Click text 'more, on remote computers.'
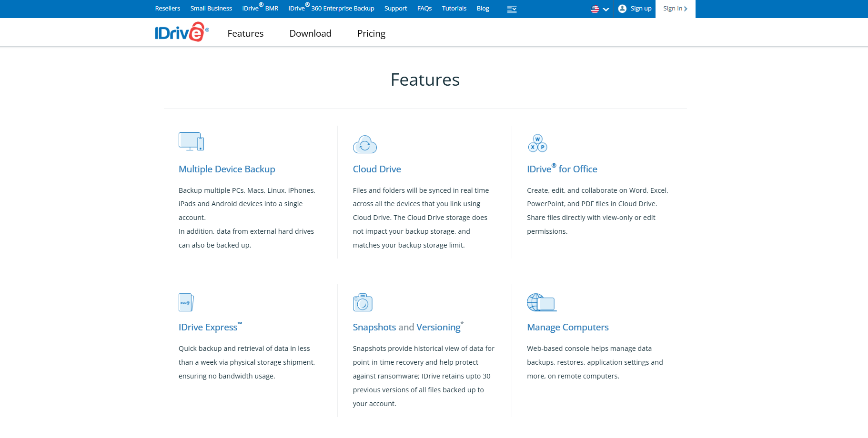This screenshot has height=438, width=868. pos(573,376)
